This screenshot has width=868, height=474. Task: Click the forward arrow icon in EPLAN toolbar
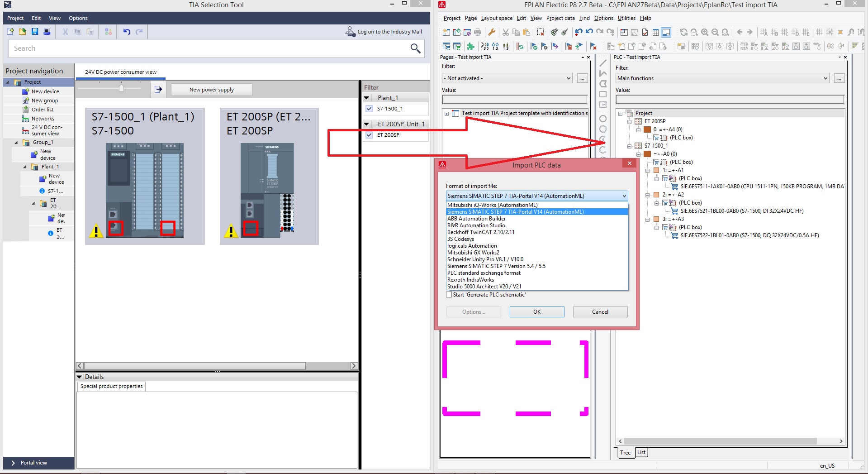(x=750, y=32)
